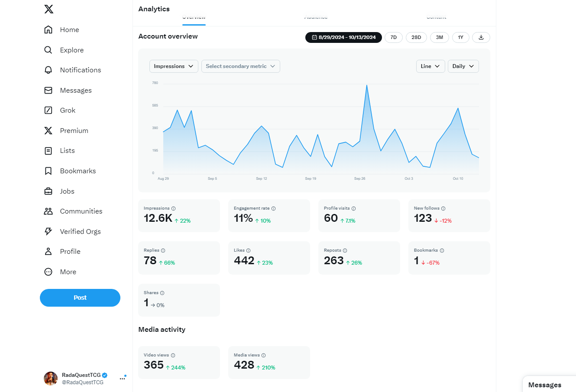Go to Home in sidebar

click(x=69, y=29)
